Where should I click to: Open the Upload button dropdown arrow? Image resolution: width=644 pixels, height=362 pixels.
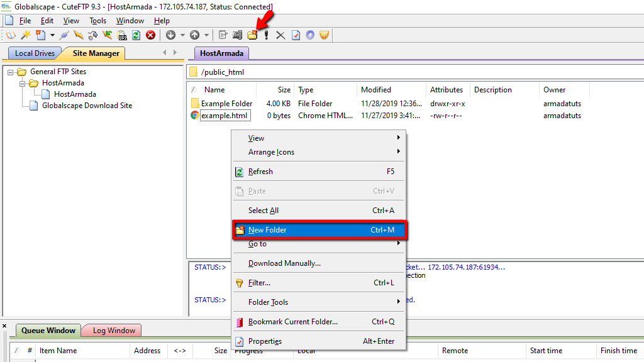pyautogui.click(x=206, y=35)
